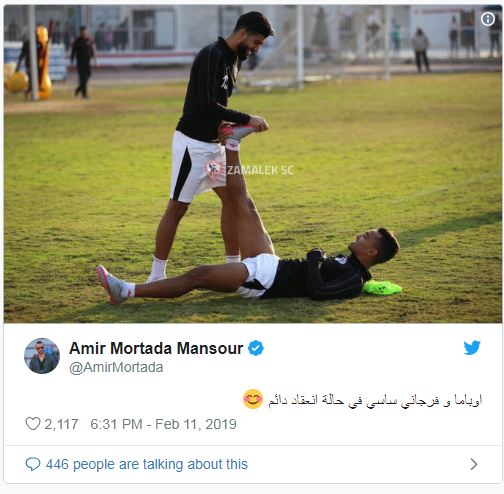Open the Twitter bird logo

coord(472,348)
